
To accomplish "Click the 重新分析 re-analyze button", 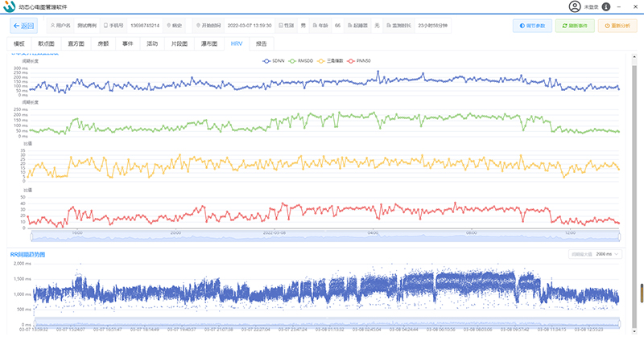I will point(615,26).
